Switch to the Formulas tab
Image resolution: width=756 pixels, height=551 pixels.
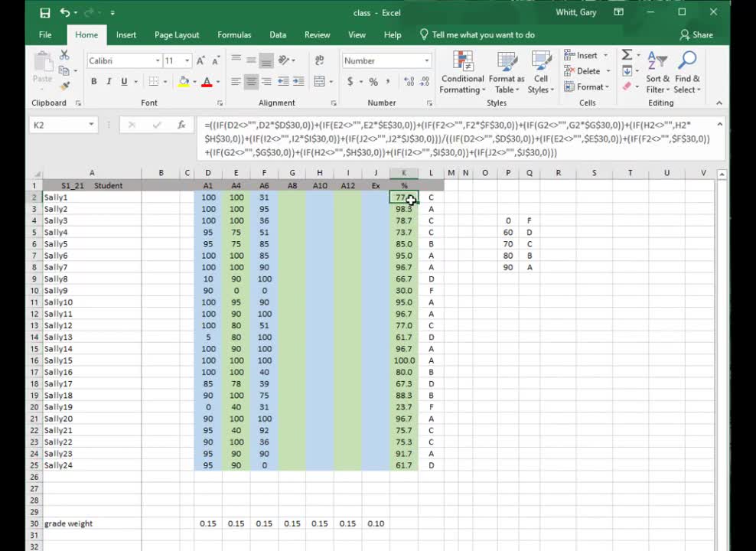[234, 34]
